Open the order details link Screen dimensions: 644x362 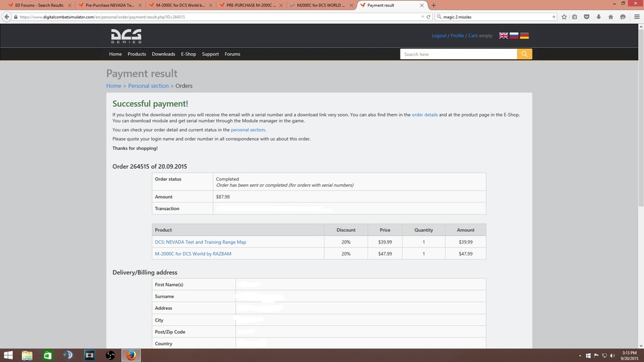424,115
